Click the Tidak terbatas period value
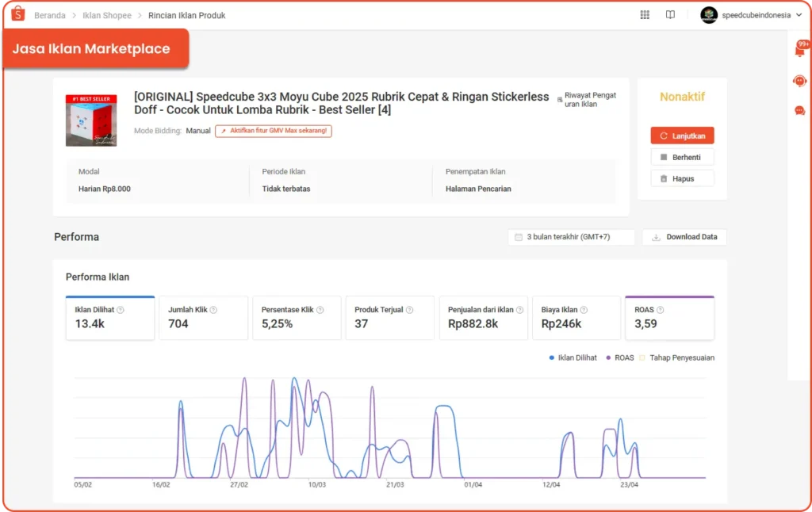This screenshot has width=812, height=512. click(285, 189)
